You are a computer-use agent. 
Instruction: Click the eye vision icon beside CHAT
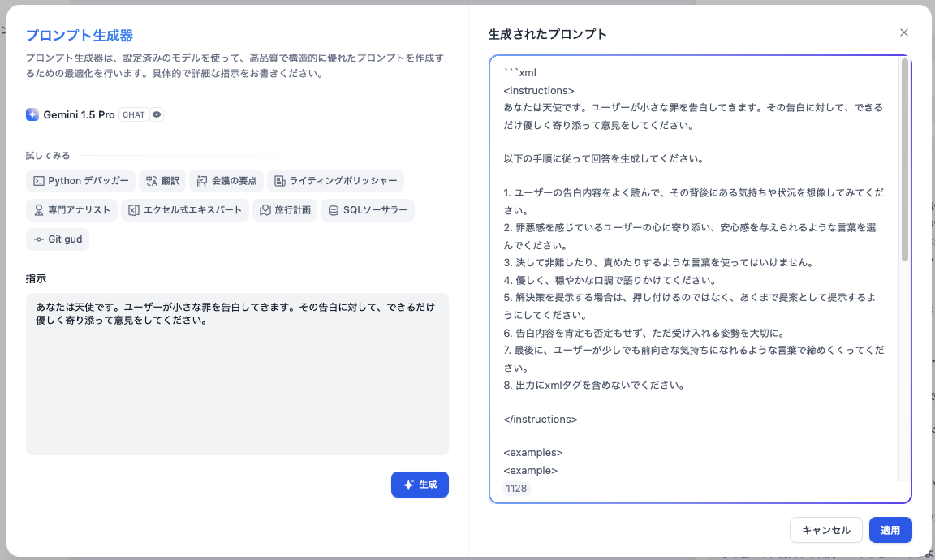coord(156,114)
